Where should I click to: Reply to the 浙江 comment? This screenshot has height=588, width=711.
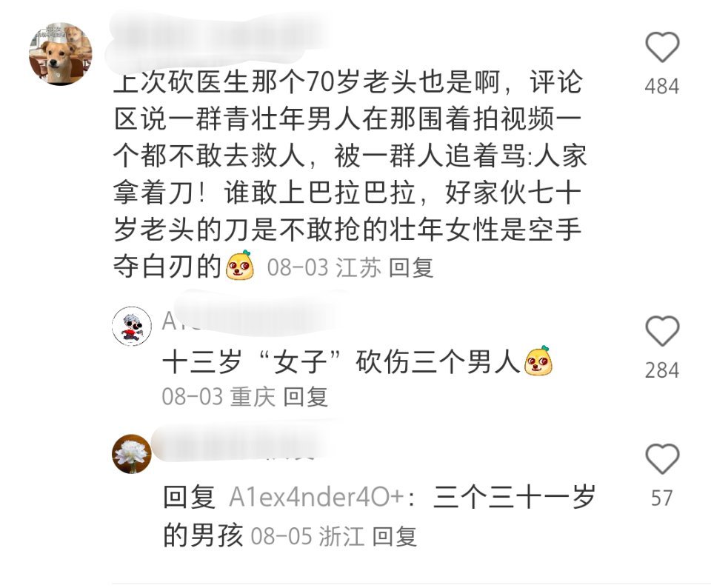coord(394,537)
